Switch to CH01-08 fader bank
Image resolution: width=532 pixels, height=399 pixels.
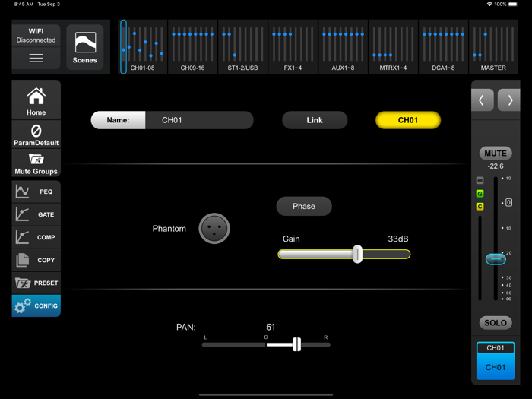(143, 47)
